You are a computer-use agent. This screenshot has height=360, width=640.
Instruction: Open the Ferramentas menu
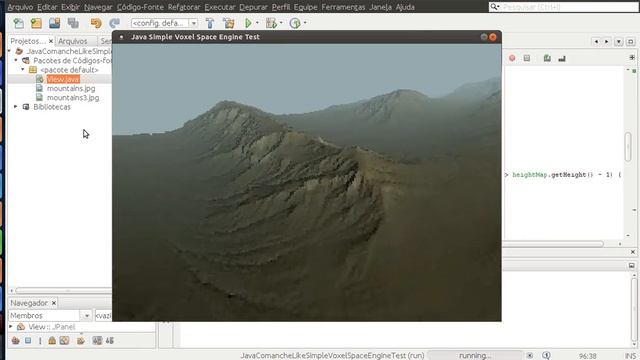click(343, 7)
